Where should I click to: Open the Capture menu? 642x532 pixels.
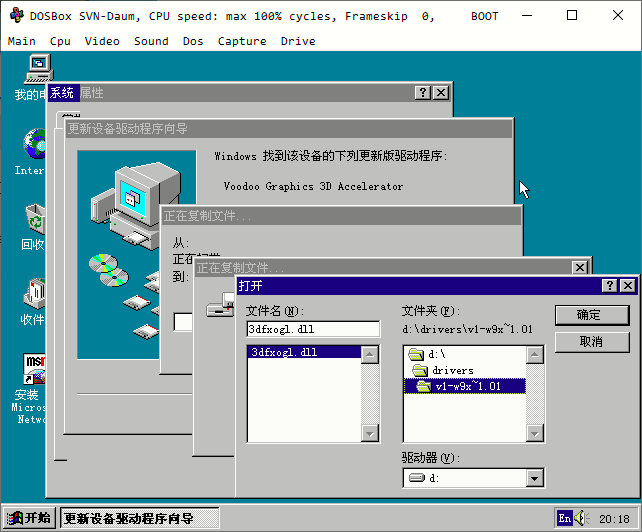click(242, 41)
